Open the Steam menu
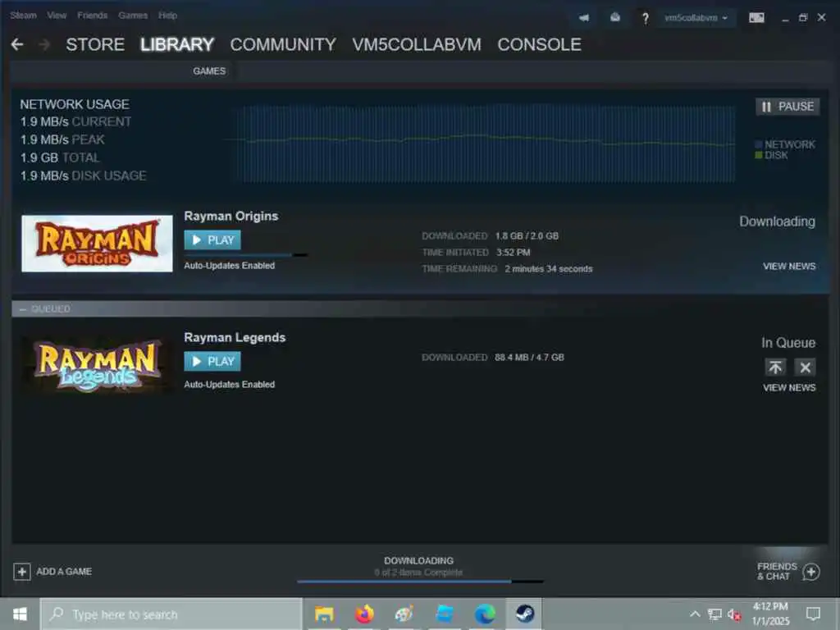840x630 pixels. [24, 16]
